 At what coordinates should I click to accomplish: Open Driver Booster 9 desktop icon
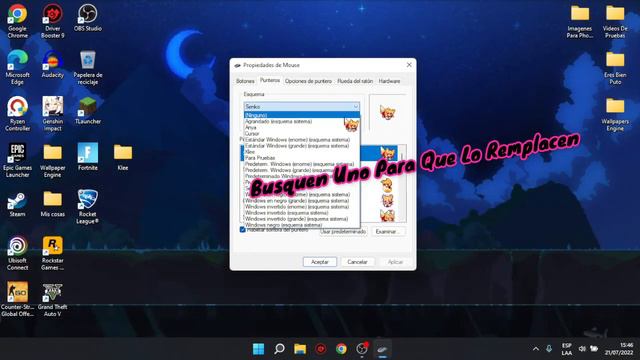point(53,21)
